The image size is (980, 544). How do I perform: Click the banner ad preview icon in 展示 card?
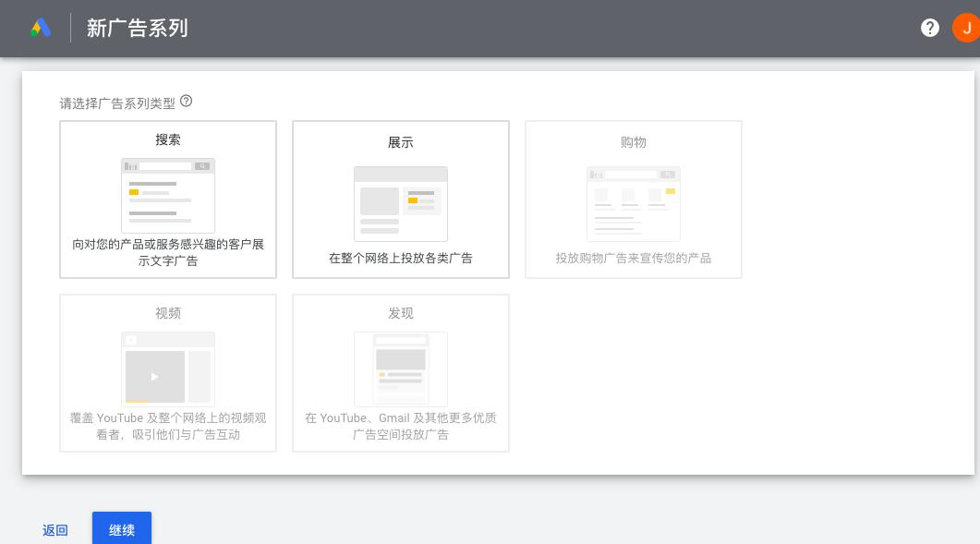pos(401,203)
